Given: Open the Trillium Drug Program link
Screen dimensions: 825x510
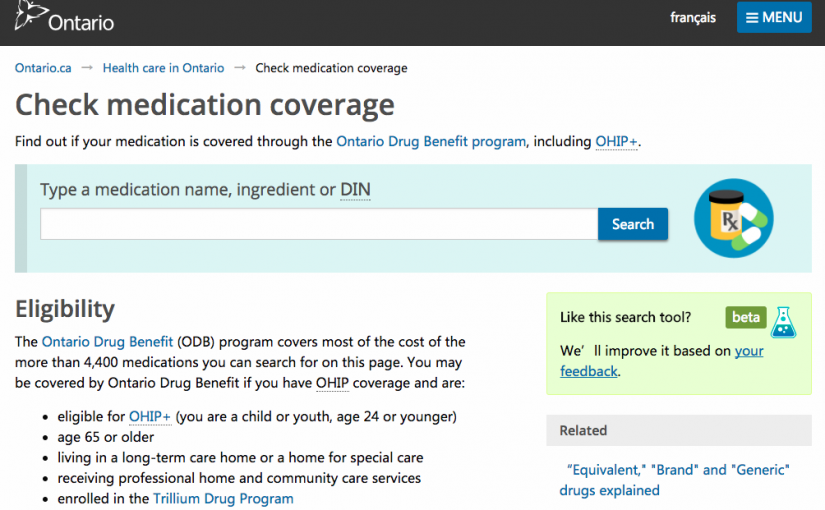Looking at the screenshot, I should (223, 498).
